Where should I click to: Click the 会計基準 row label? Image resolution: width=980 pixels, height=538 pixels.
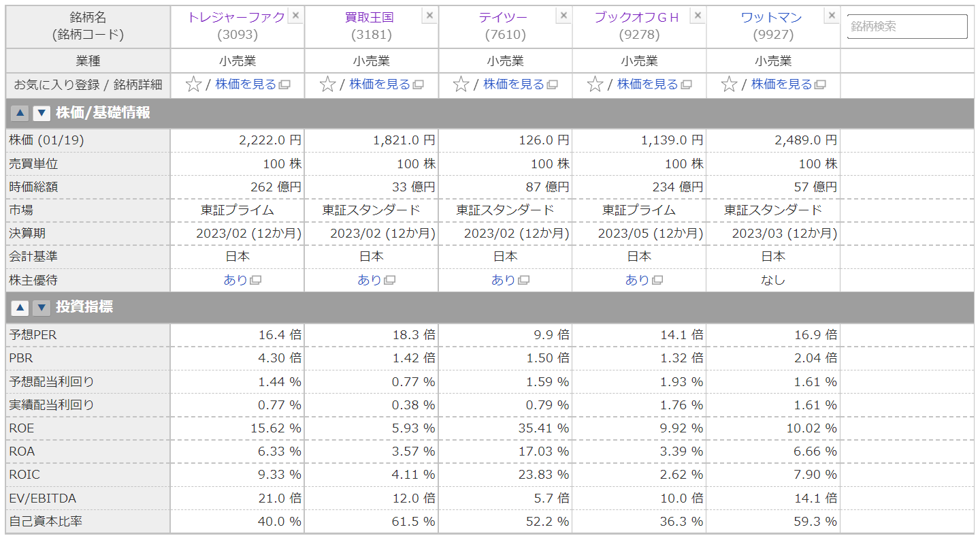click(33, 256)
